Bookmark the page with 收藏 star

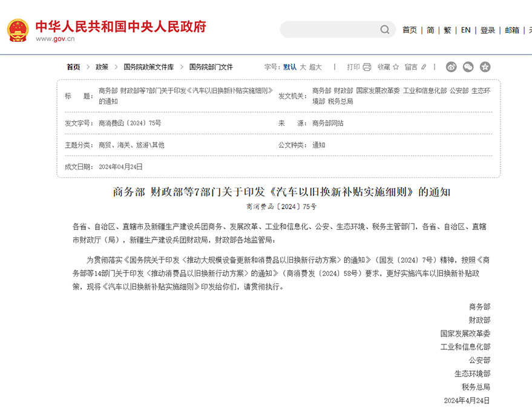(x=388, y=67)
